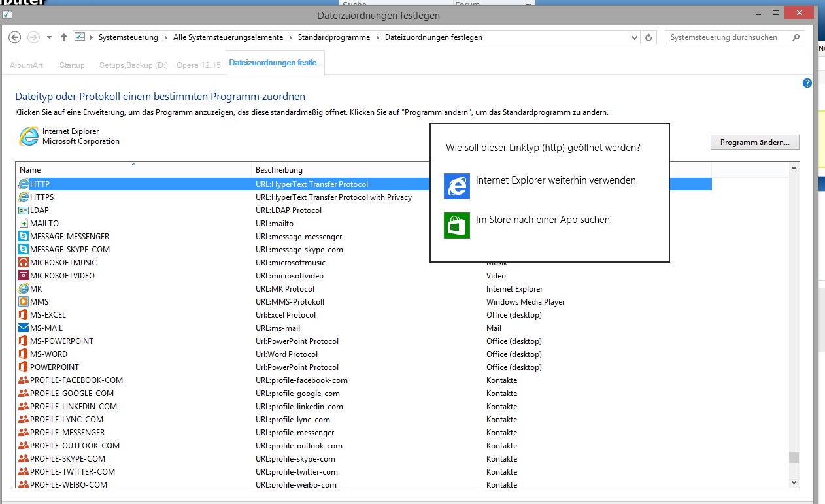This screenshot has width=825, height=504.
Task: Click the large Internet Explorer logo above the list
Action: [x=29, y=136]
